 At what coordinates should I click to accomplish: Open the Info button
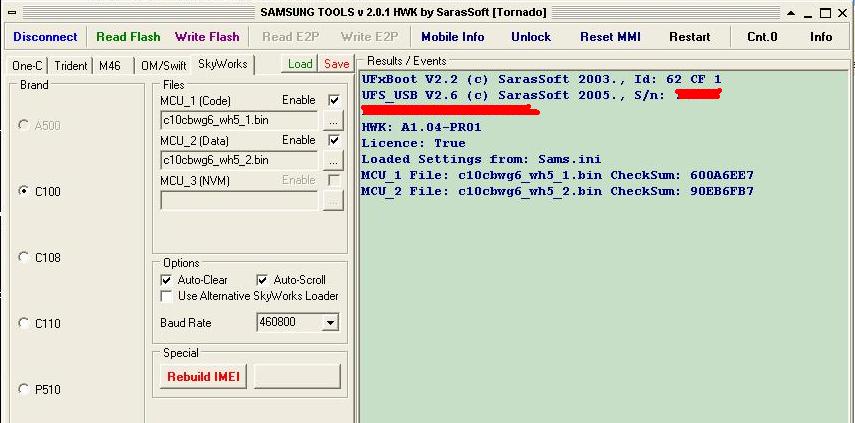click(x=821, y=37)
